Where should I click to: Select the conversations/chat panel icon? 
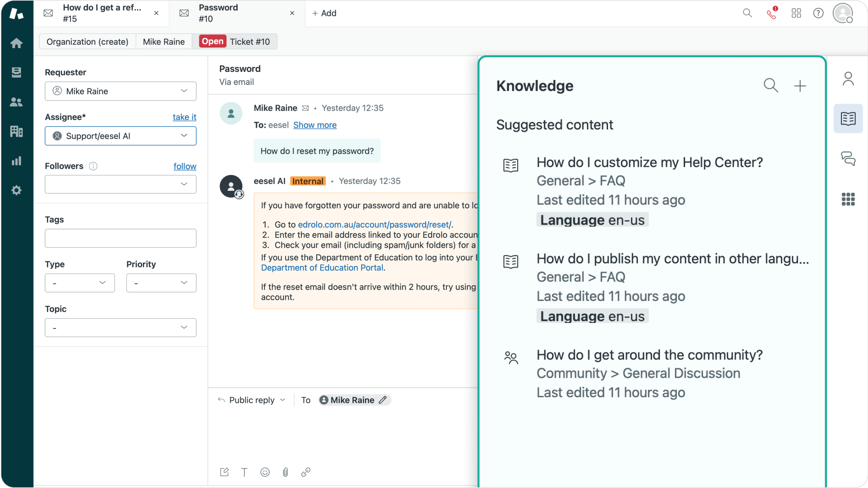coord(848,159)
